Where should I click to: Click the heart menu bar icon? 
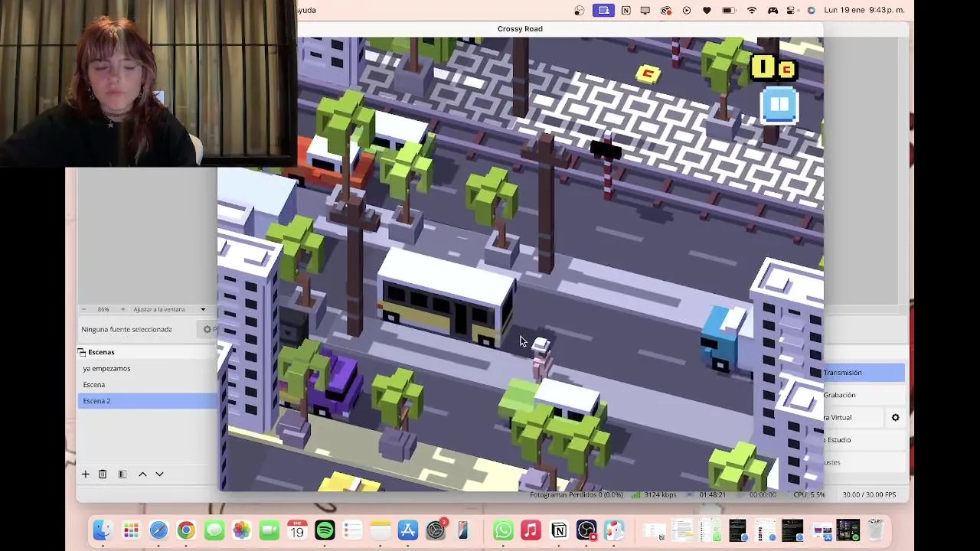[707, 10]
